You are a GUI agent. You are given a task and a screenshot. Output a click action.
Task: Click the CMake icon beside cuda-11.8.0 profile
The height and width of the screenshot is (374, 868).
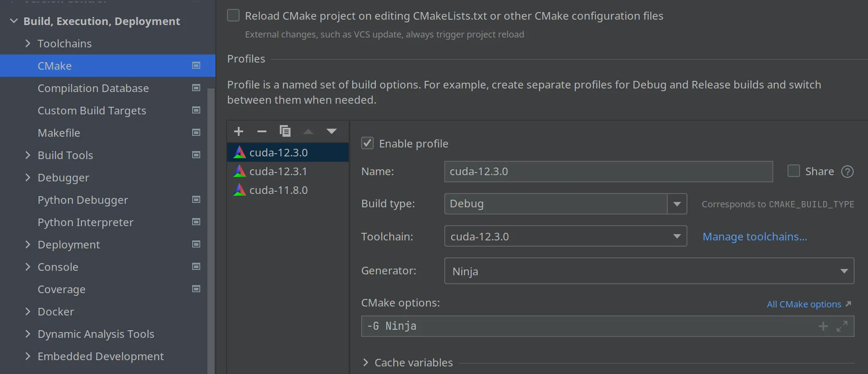240,190
